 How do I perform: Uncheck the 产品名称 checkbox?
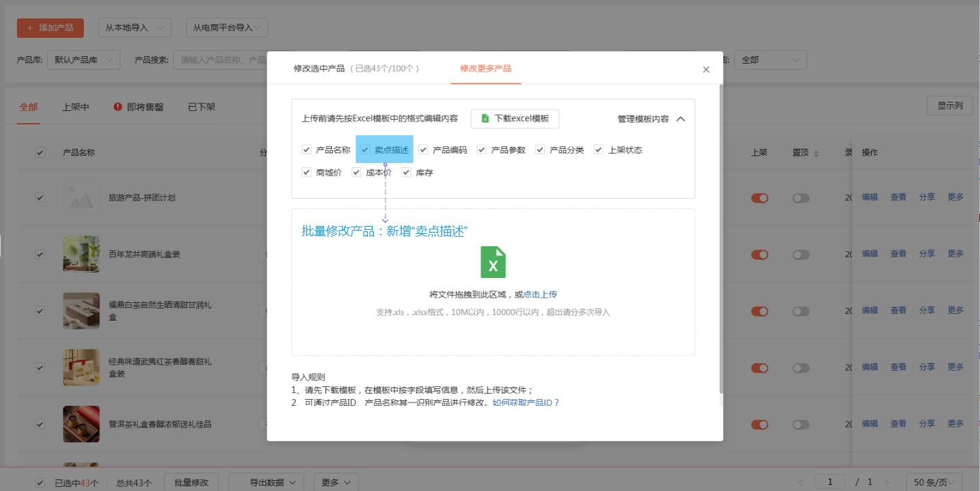(306, 149)
